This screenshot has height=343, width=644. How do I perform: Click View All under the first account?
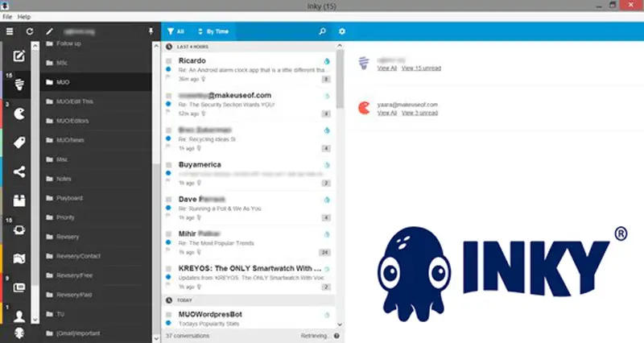(387, 68)
